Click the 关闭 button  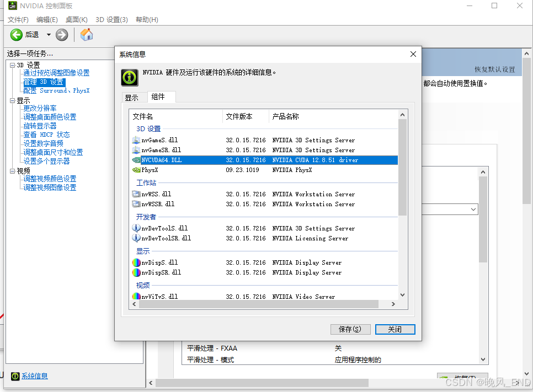point(395,329)
